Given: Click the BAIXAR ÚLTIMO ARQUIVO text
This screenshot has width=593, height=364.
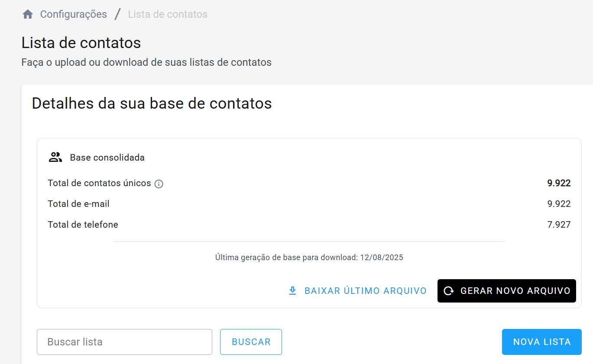Looking at the screenshot, I should point(366,291).
